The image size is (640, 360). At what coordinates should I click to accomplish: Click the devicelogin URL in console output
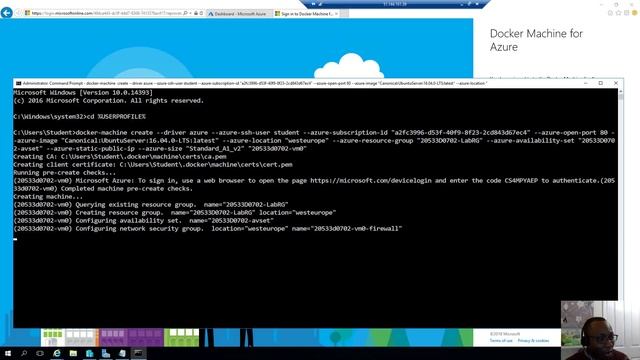[x=370, y=180]
